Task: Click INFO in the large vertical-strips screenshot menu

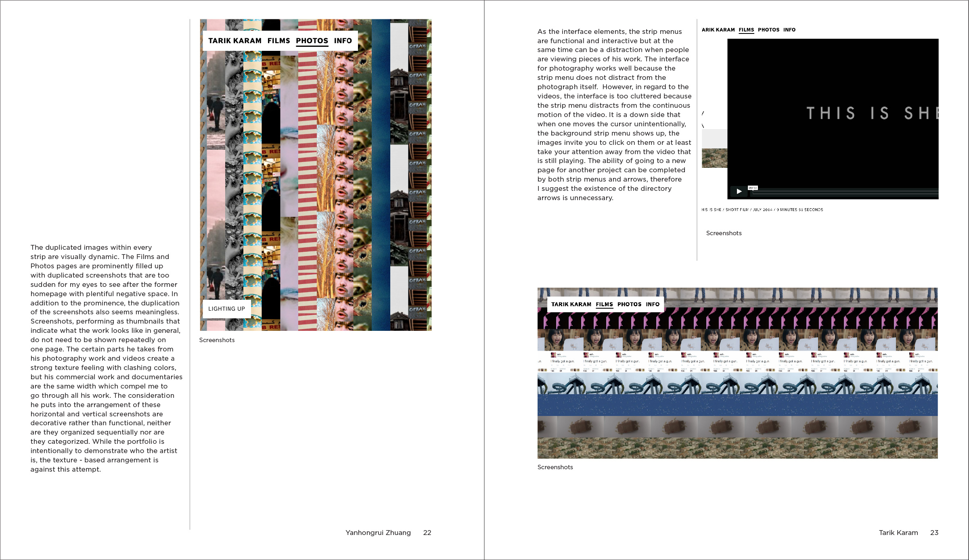Action: 343,41
